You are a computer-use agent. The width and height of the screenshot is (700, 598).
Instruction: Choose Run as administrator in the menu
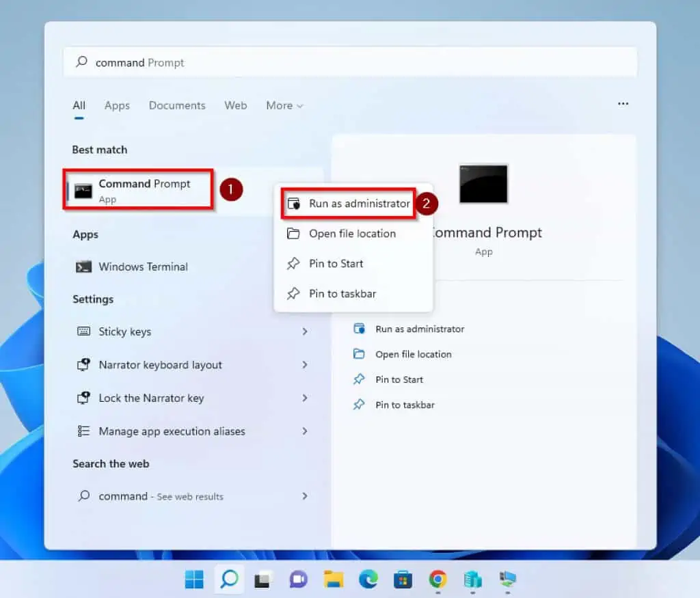click(357, 203)
